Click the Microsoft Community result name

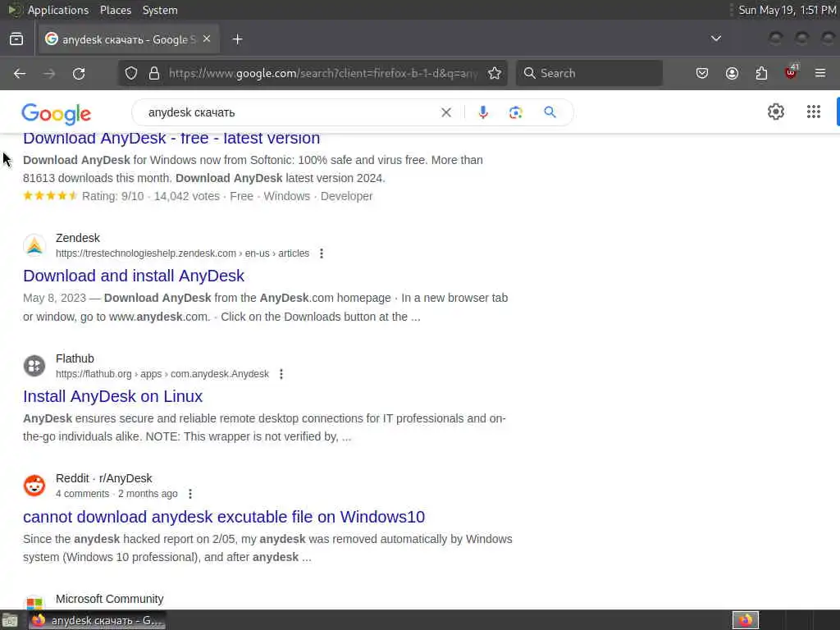(110, 599)
